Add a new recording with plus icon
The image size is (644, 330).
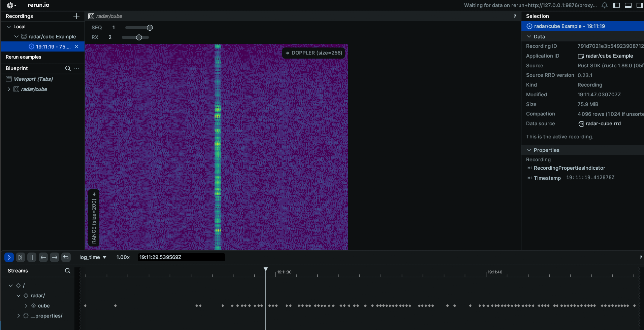coord(76,16)
